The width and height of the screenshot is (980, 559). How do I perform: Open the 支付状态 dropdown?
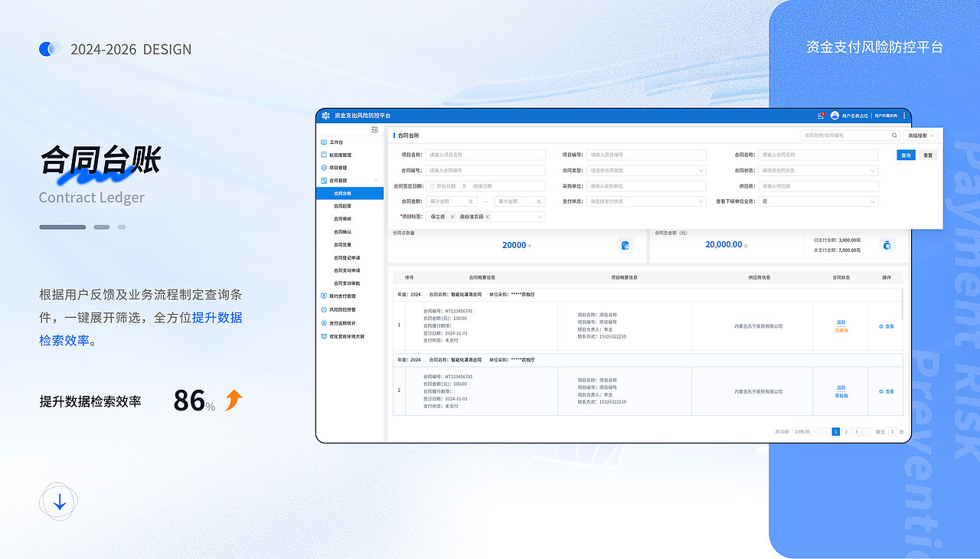pos(646,201)
